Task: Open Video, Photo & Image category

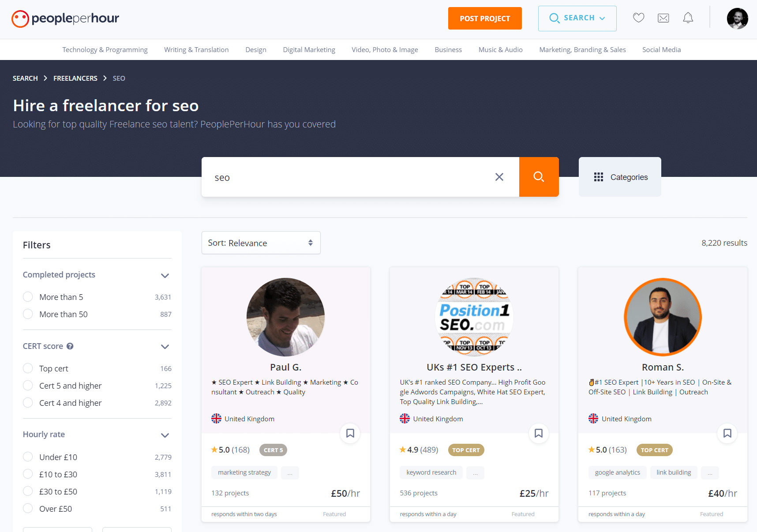Action: (385, 50)
